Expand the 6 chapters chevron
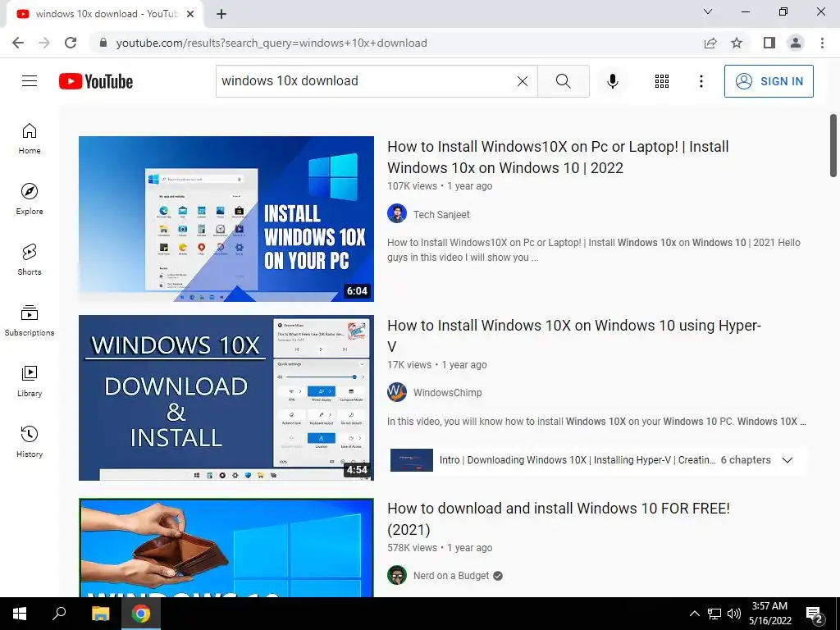 [x=787, y=460]
